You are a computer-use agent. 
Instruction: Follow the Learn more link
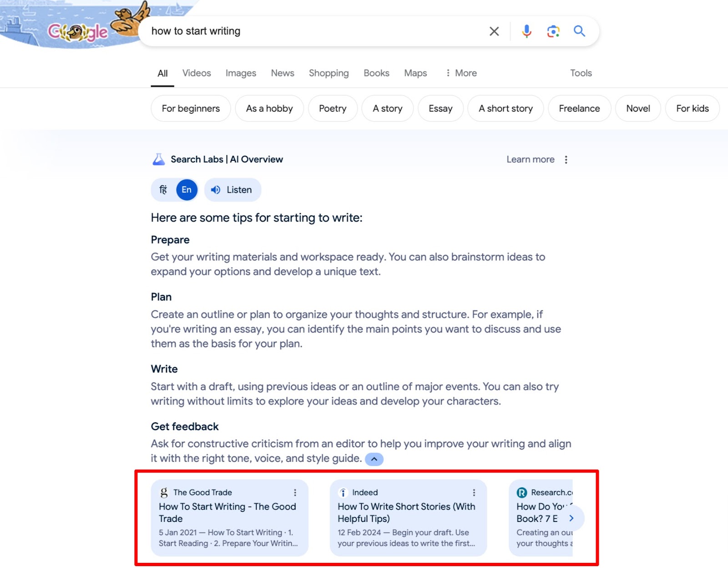point(531,160)
